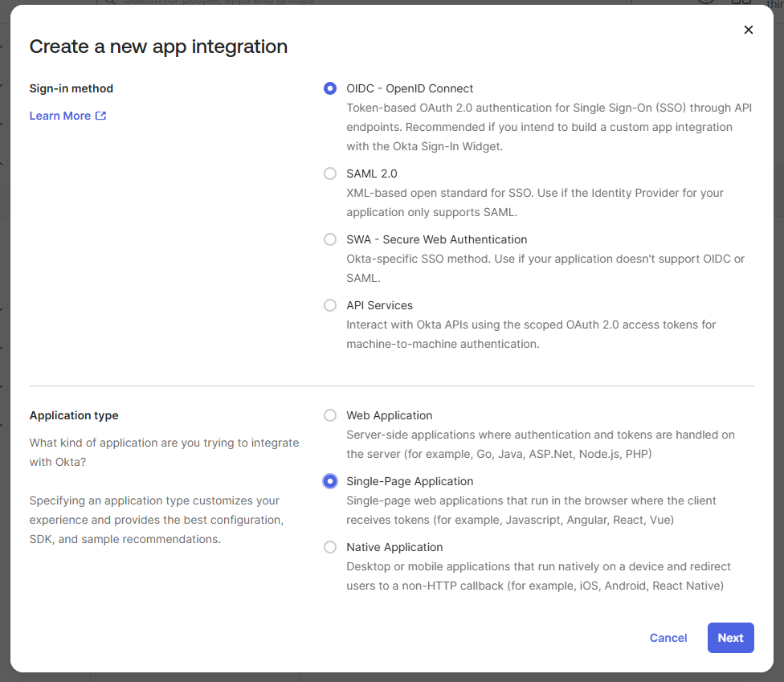Image resolution: width=784 pixels, height=682 pixels.
Task: Select the OIDC - OpenID Connect radio button
Action: coord(330,88)
